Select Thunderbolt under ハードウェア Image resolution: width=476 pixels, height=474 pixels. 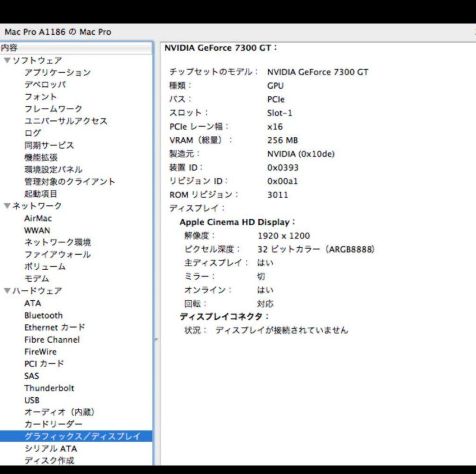click(49, 388)
